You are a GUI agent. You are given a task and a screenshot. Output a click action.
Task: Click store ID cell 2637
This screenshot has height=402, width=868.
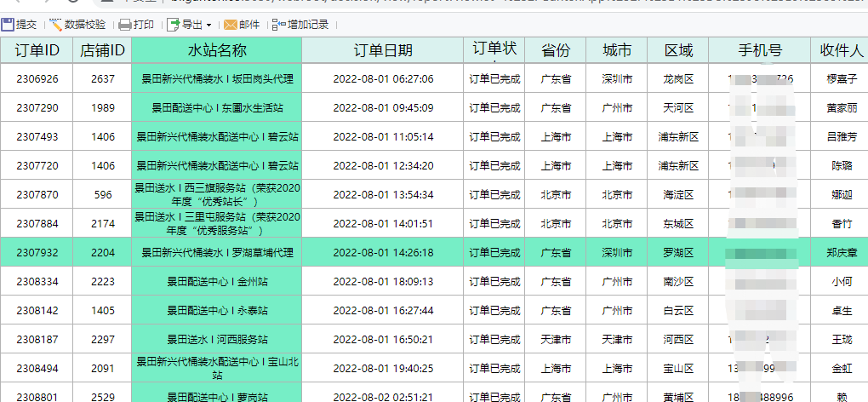tap(102, 78)
